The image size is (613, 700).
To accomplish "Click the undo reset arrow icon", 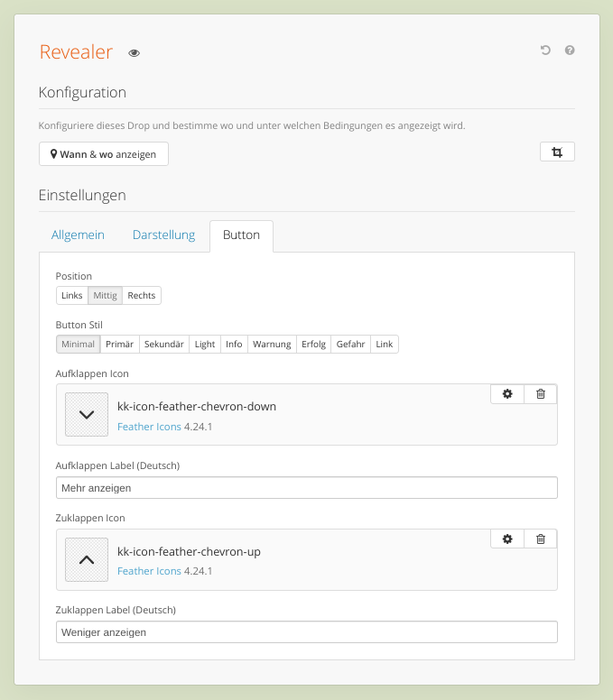I will click(545, 50).
